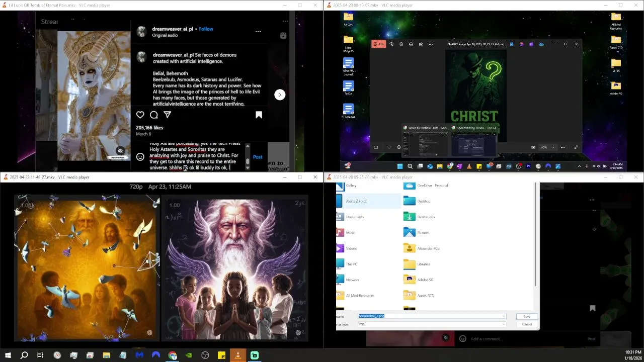Open the Aurox DTD desktop folder
The width and height of the screenshot is (644, 362).
point(616,42)
